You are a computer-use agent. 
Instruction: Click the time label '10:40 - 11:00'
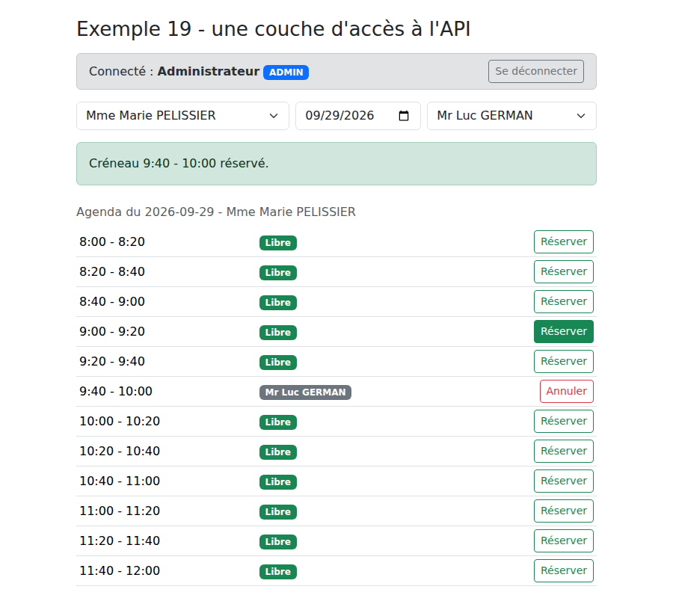[x=120, y=481]
